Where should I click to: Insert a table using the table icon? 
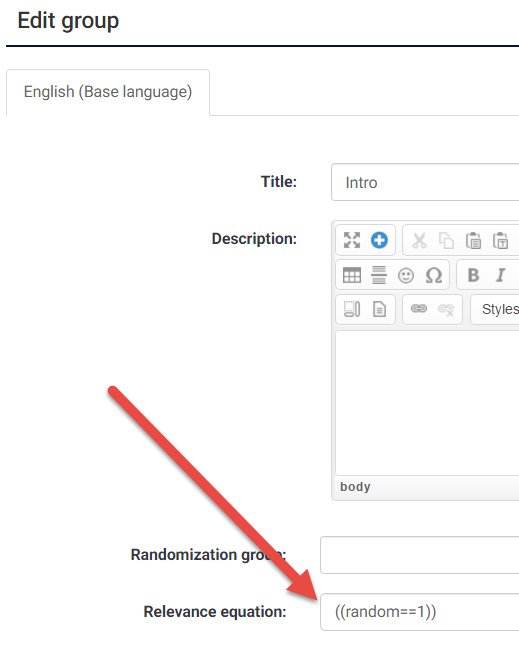(x=352, y=275)
